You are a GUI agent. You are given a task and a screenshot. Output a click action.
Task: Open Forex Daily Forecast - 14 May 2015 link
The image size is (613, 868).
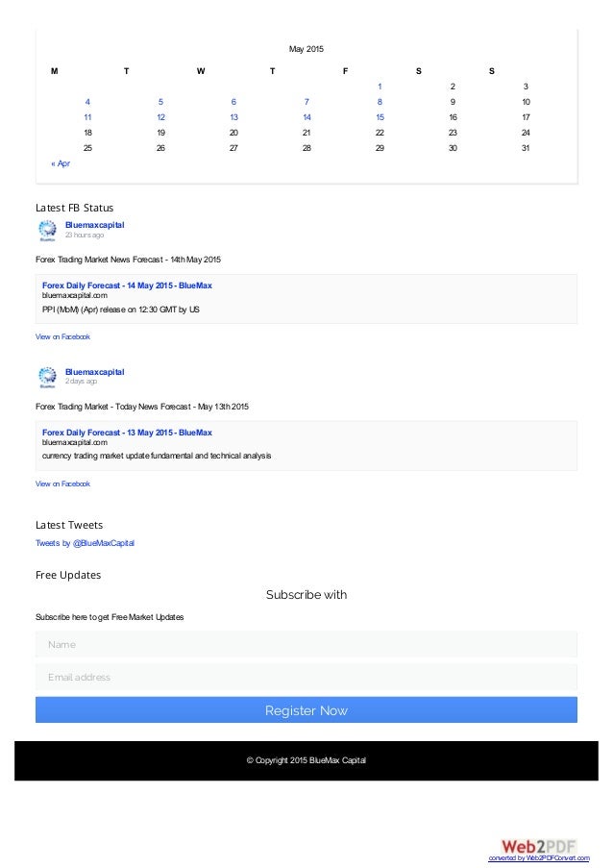pos(127,285)
